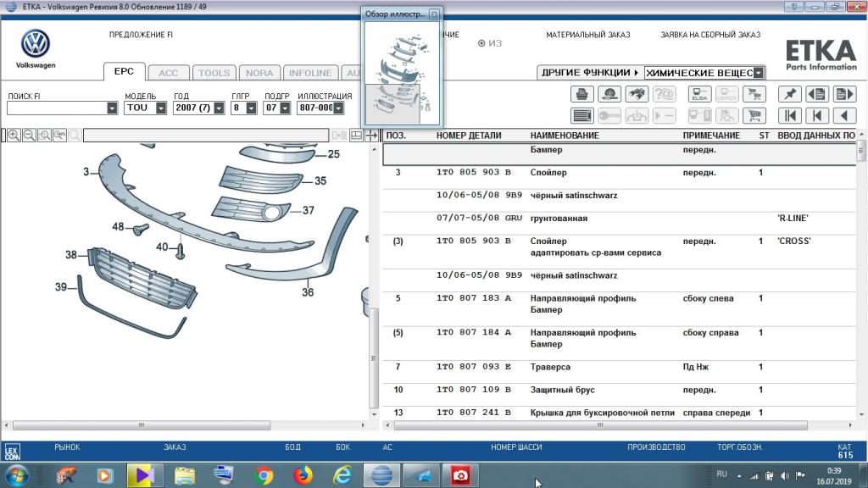Click the LEXCOM logo in the status bar

(x=12, y=452)
